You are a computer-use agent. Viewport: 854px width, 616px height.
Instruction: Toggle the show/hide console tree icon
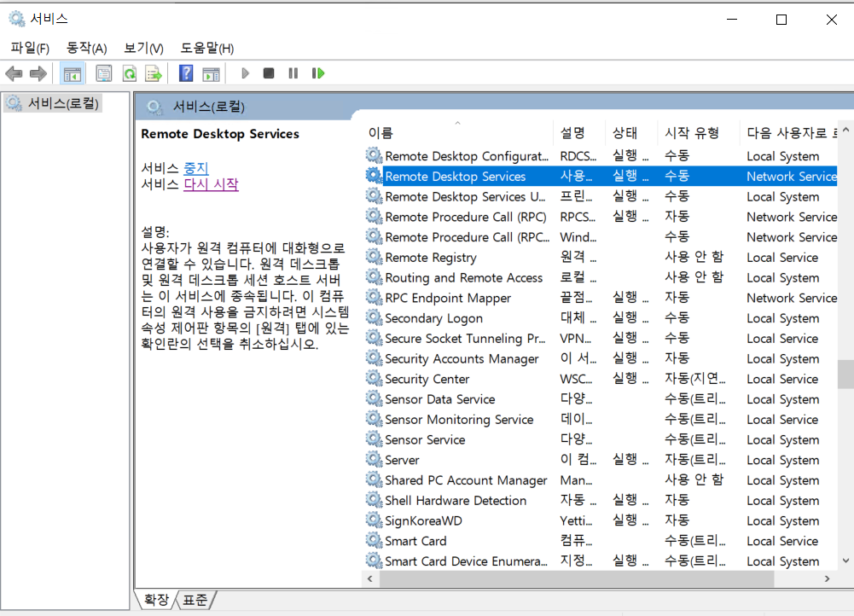click(x=72, y=73)
